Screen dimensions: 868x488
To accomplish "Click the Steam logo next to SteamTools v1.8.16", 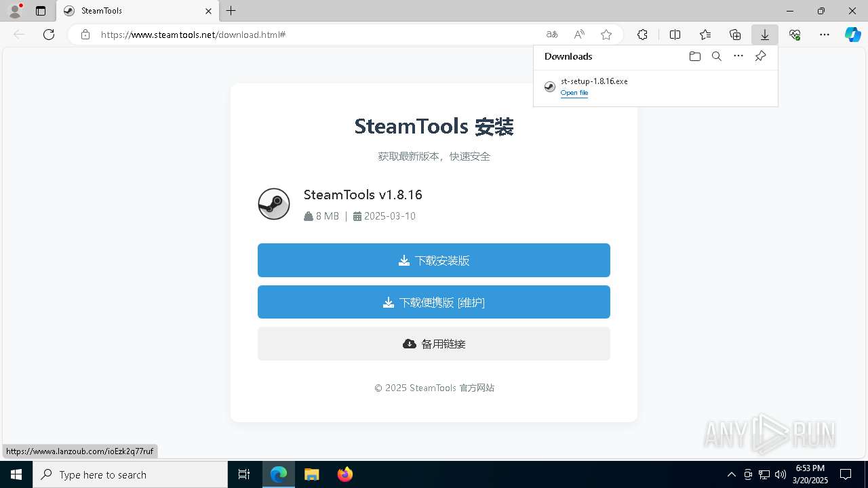I will pos(274,204).
